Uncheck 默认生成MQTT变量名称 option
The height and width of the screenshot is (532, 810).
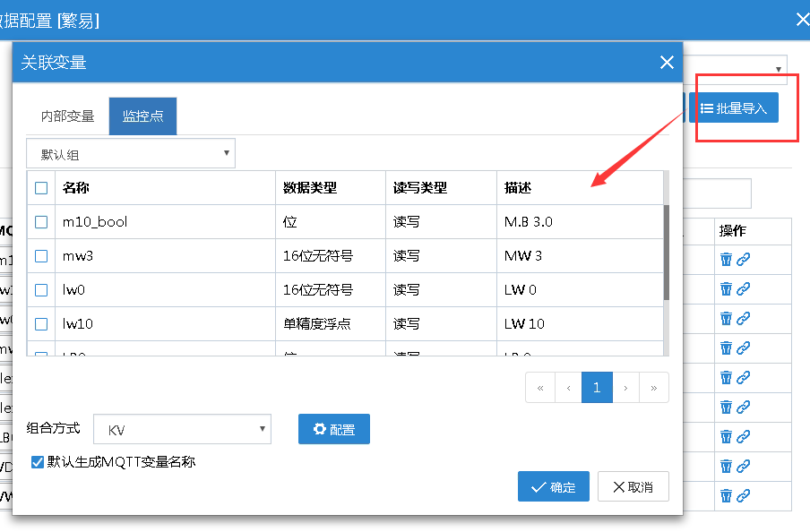pos(38,462)
